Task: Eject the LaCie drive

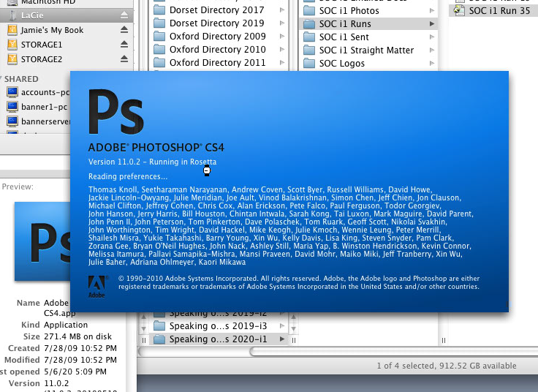Action: pyautogui.click(x=124, y=15)
